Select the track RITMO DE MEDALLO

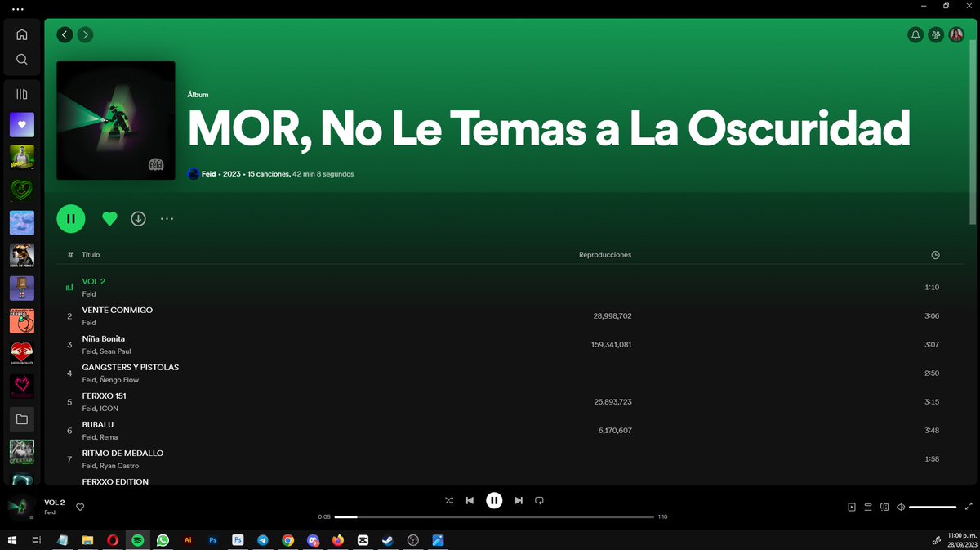tap(122, 453)
